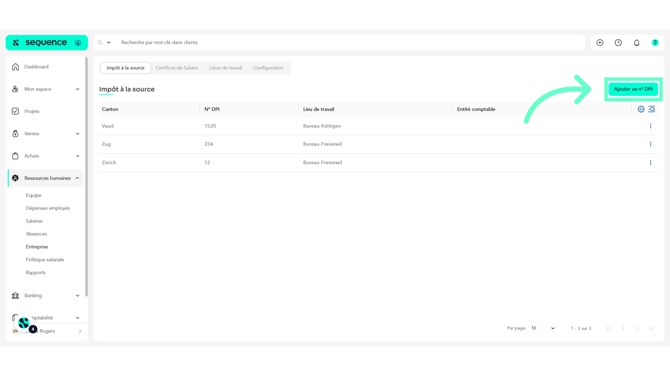Open Dashboard from sidebar
The width and height of the screenshot is (670, 376).
coord(36,67)
